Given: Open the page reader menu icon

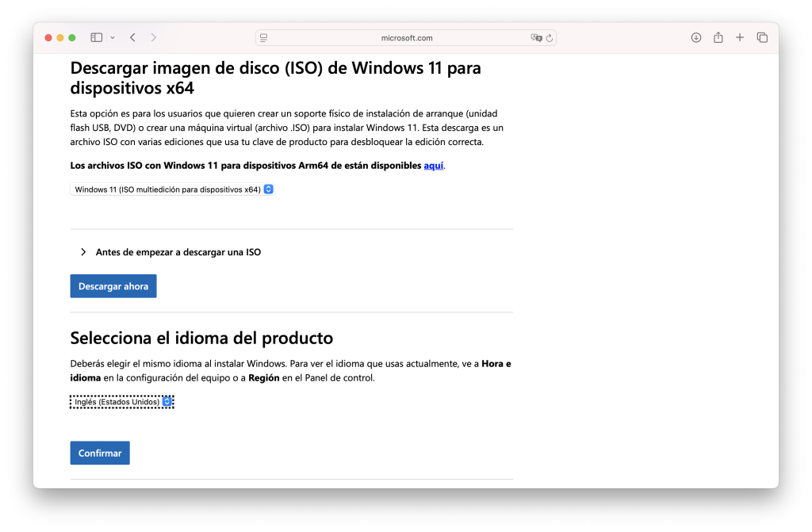Looking at the screenshot, I should [264, 37].
